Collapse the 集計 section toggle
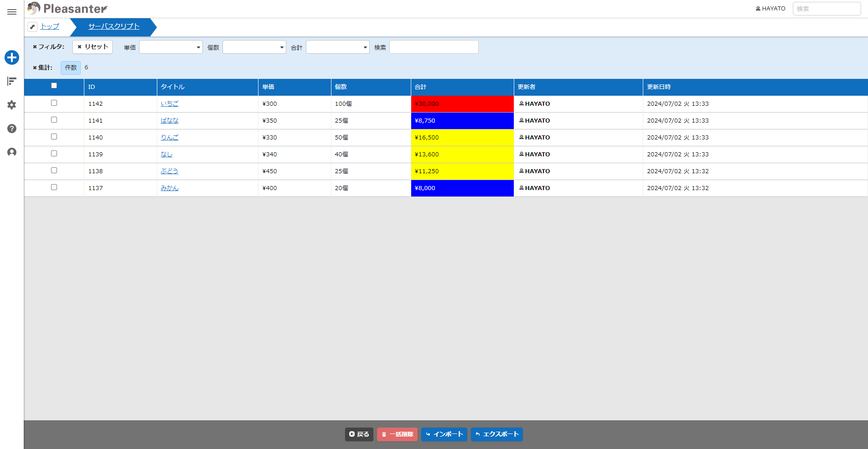 42,67
